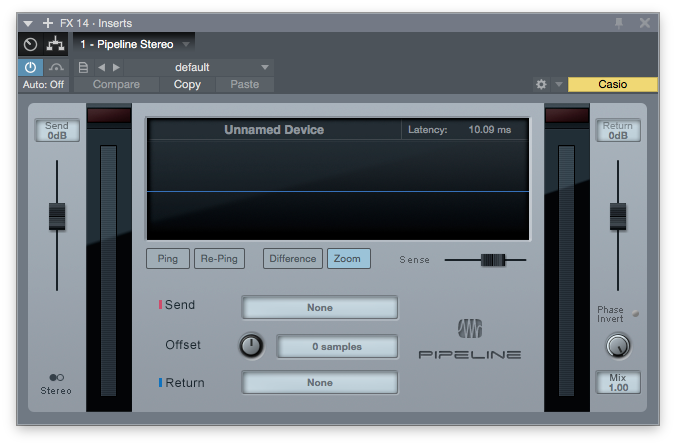Image resolution: width=676 pixels, height=446 pixels.
Task: Open the default preset dropdown
Action: click(265, 67)
